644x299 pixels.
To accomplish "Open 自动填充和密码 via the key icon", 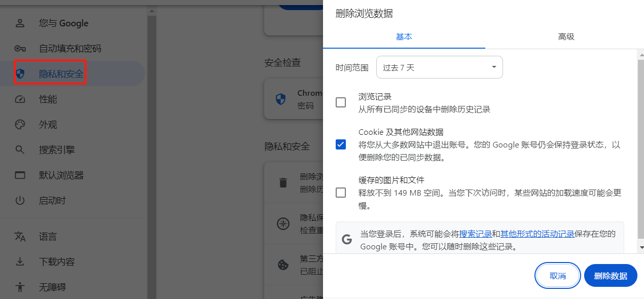I will [20, 48].
